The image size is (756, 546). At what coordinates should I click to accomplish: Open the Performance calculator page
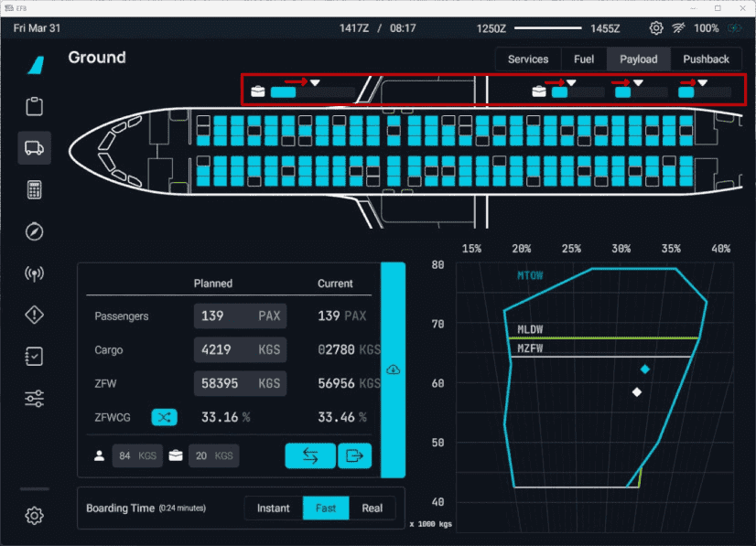pos(35,189)
